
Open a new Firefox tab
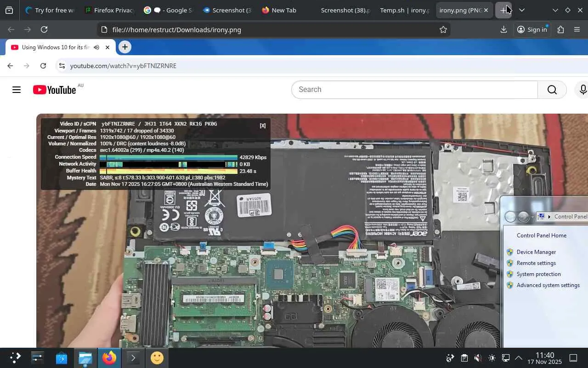[503, 10]
